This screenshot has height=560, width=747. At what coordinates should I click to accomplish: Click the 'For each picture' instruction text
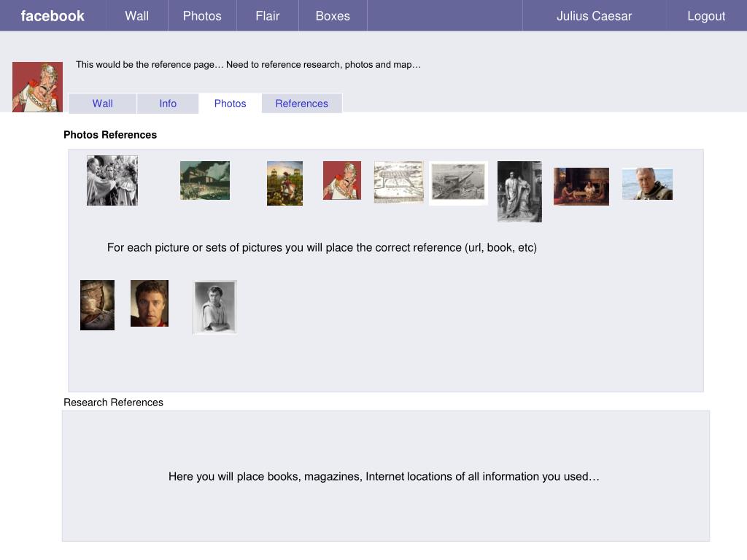(322, 248)
